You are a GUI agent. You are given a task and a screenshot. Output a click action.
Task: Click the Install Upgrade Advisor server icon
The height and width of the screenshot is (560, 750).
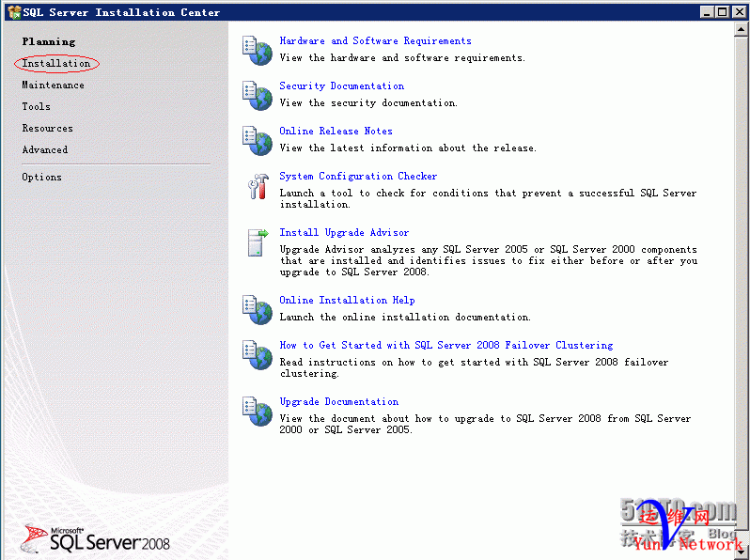(258, 242)
